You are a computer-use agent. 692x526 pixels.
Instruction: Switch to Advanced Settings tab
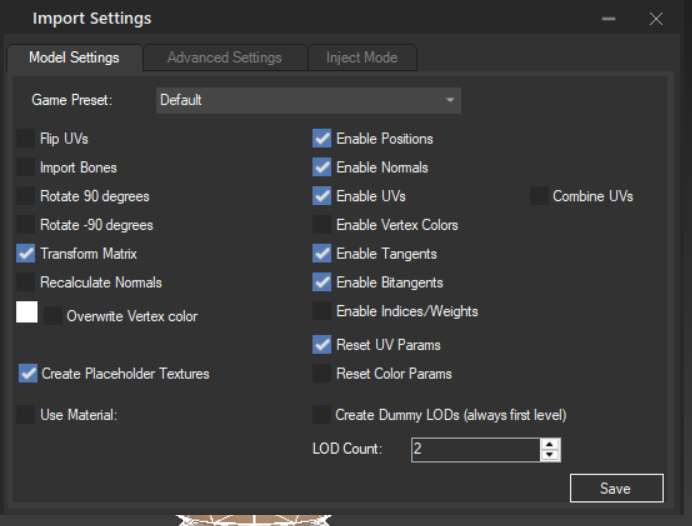[x=225, y=57]
